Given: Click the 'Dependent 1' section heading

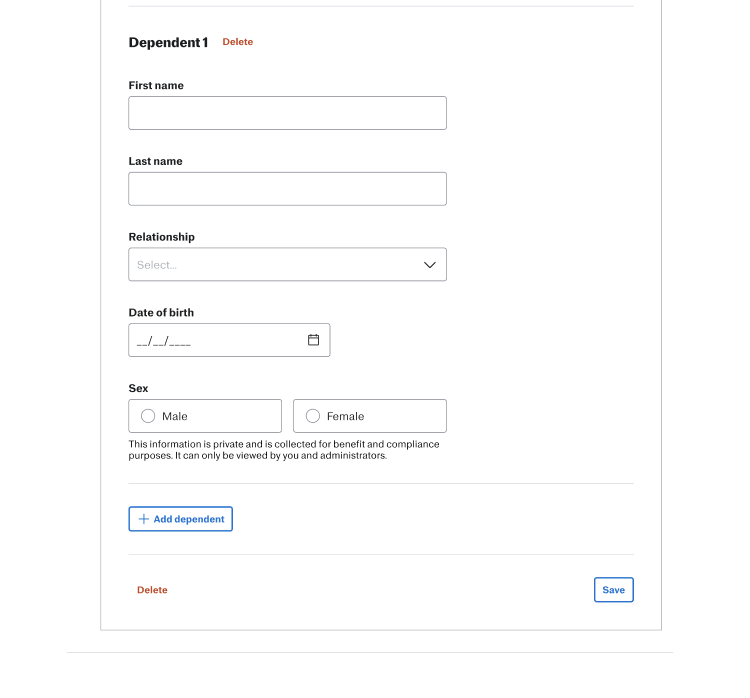Looking at the screenshot, I should [x=168, y=42].
